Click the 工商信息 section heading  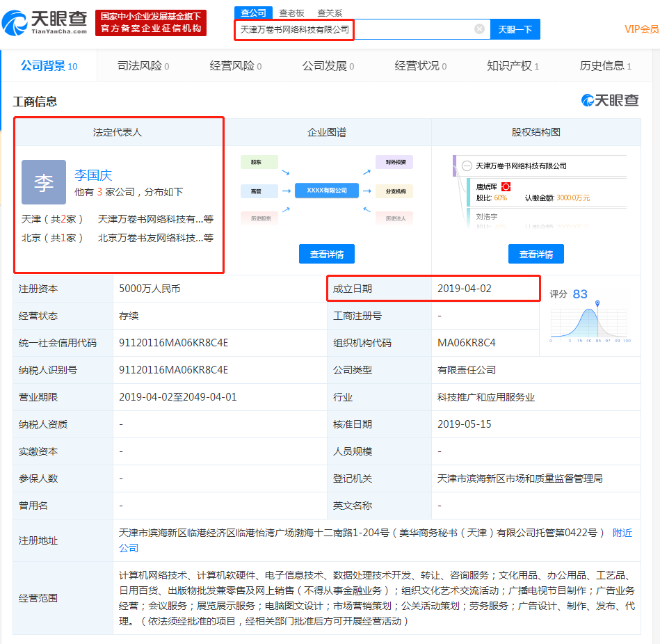point(35,102)
